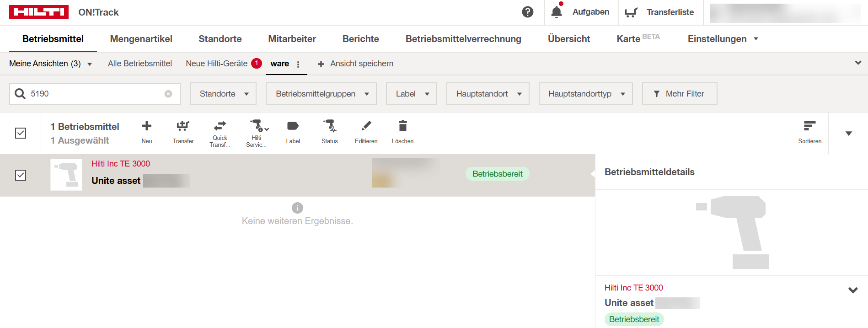Click the Label toolbar icon

coord(293,132)
